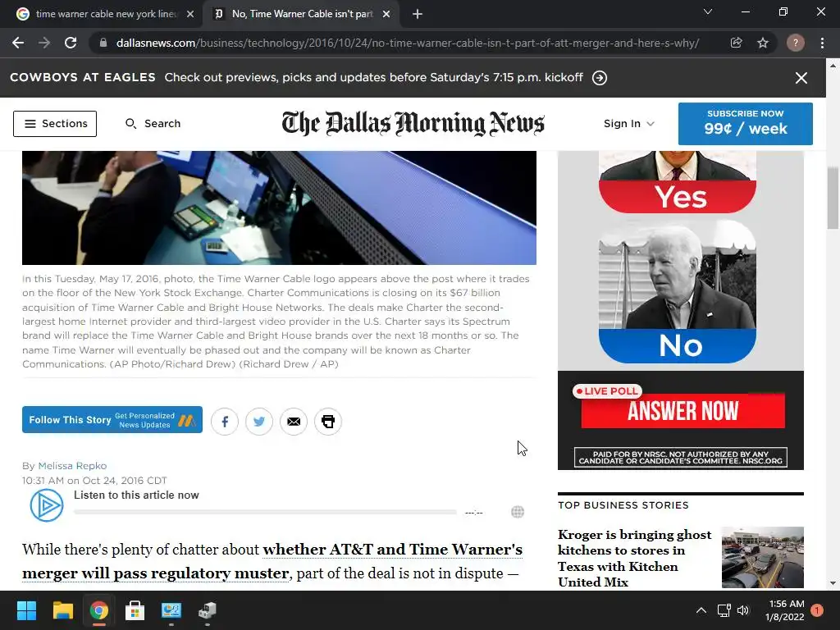View site security lock info
Viewport: 840px width, 630px height.
103,43
